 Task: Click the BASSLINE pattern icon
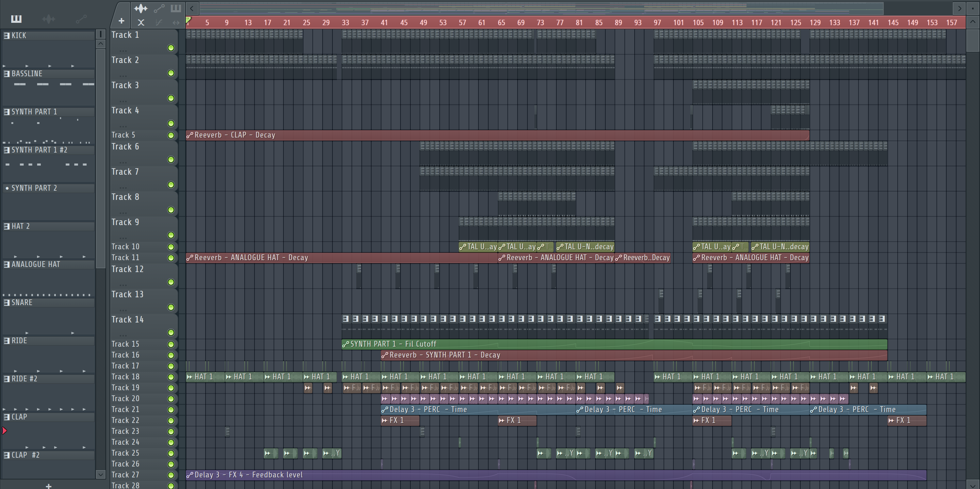[x=6, y=74]
